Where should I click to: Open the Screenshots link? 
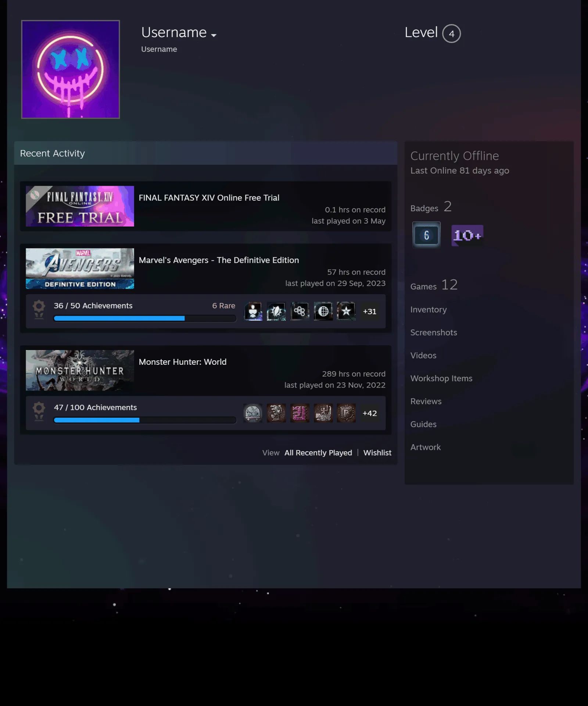(x=434, y=332)
